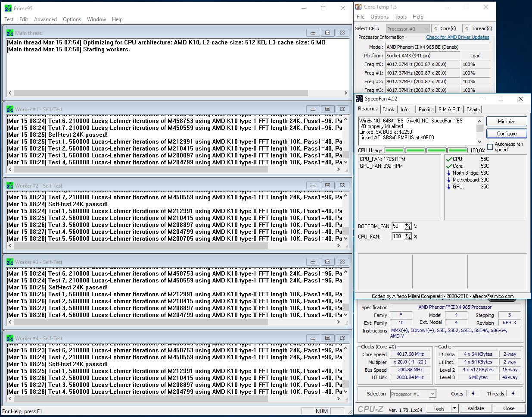Click the CPU-Z Tools button
The width and height of the screenshot is (532, 417).
point(439,408)
